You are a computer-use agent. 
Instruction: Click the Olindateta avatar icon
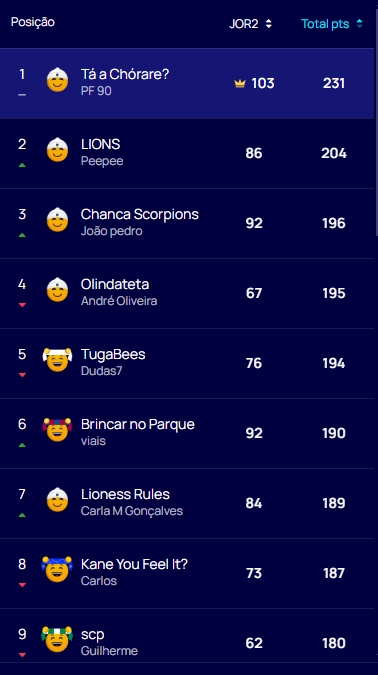(x=57, y=290)
